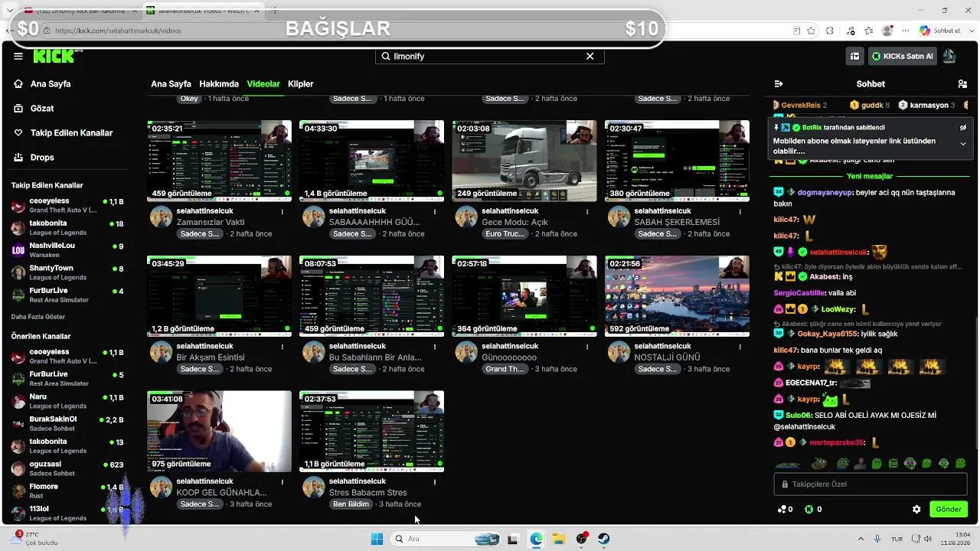The image size is (980, 551).
Task: Click the KICKs balance icon in chat
Action: [x=809, y=509]
